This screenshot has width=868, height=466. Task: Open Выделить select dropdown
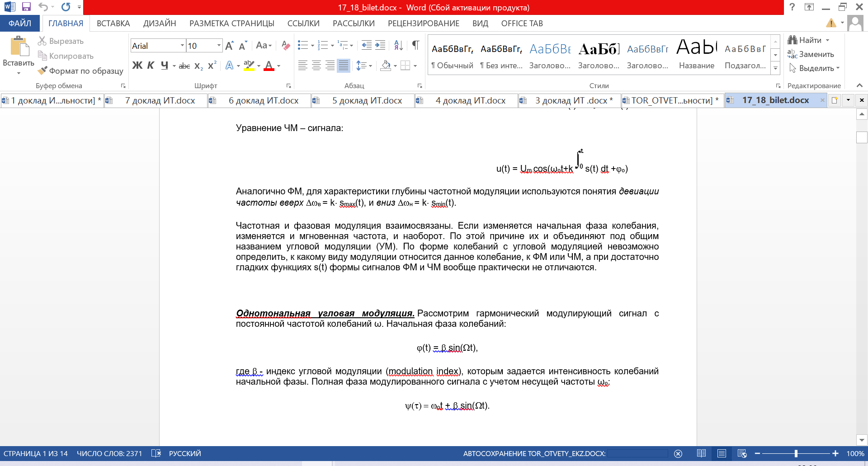814,68
